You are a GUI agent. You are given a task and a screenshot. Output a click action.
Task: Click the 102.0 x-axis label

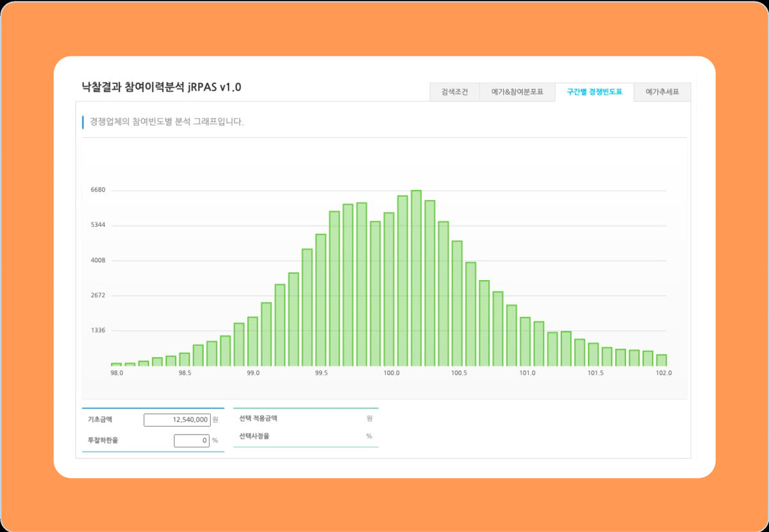[x=663, y=373]
